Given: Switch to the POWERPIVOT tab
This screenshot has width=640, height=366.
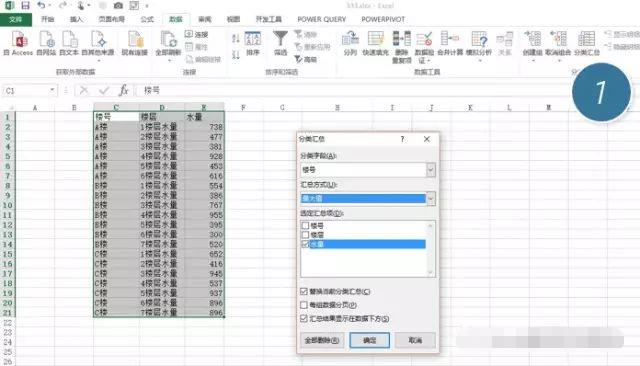Looking at the screenshot, I should pos(383,19).
